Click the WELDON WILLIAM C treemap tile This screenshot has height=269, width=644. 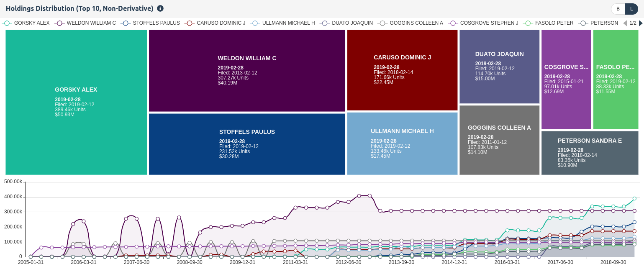[x=247, y=70]
